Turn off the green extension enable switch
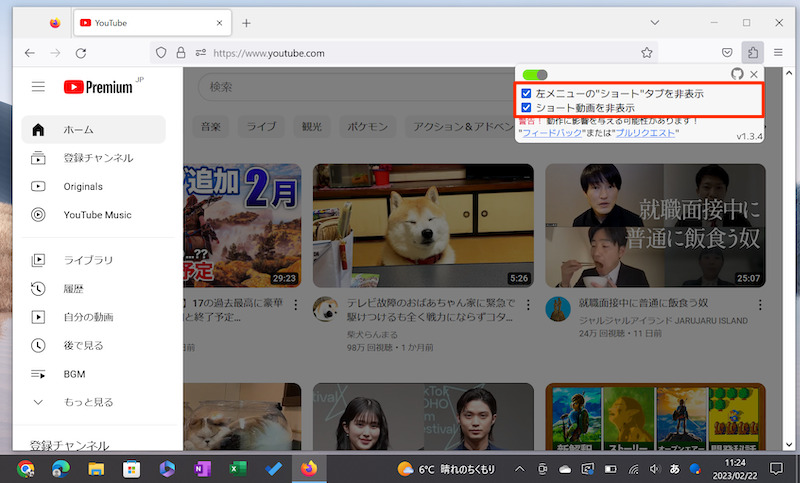 click(x=535, y=74)
